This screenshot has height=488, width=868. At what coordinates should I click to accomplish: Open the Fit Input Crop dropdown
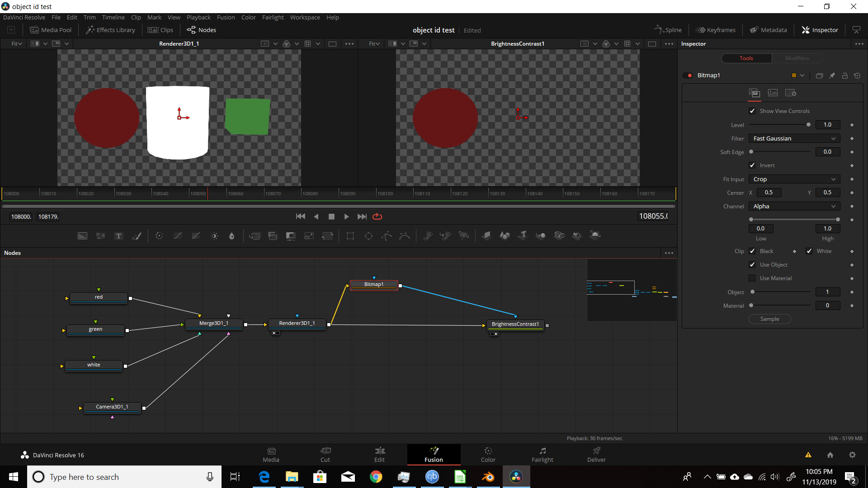(794, 179)
